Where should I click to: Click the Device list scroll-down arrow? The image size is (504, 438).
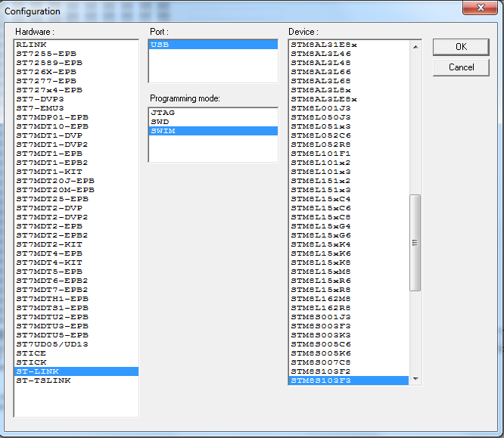[x=415, y=378]
